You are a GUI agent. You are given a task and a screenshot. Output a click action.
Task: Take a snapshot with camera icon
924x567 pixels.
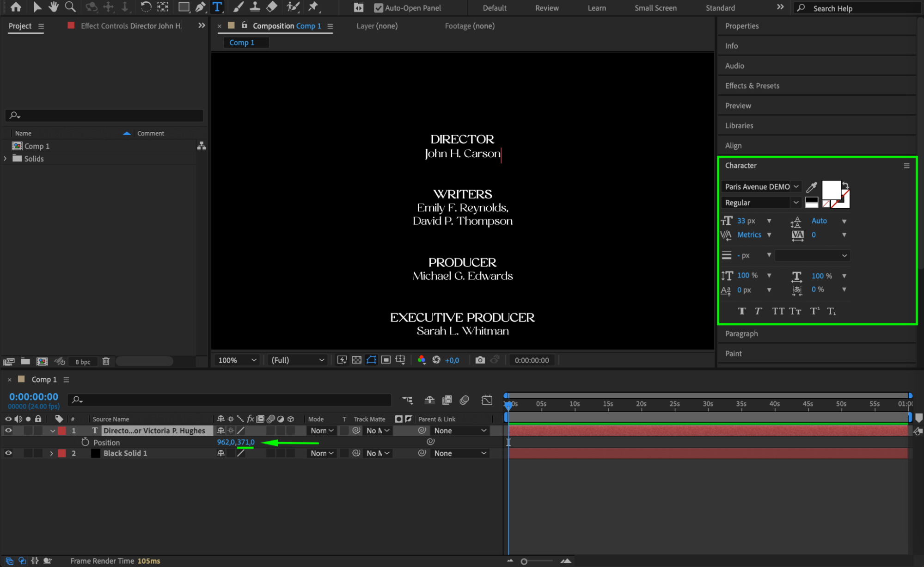[x=480, y=360]
